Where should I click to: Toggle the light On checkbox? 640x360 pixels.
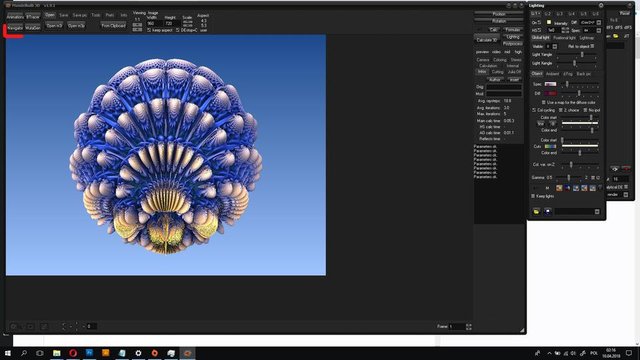tap(539, 22)
